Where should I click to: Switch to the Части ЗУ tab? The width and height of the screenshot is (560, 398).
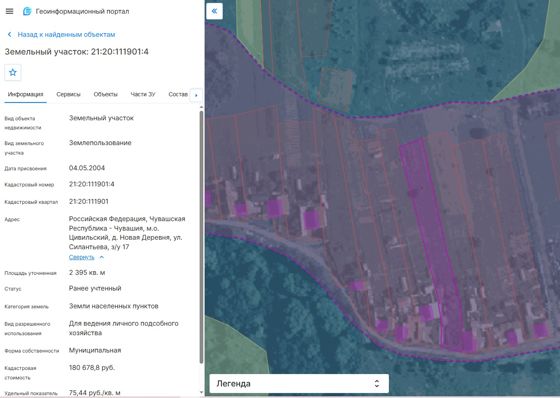click(143, 94)
